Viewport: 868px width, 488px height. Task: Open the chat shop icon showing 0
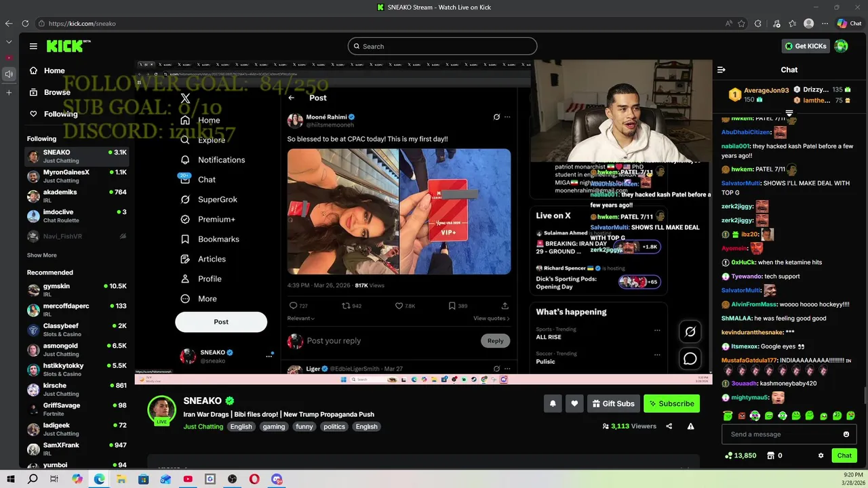tap(771, 455)
